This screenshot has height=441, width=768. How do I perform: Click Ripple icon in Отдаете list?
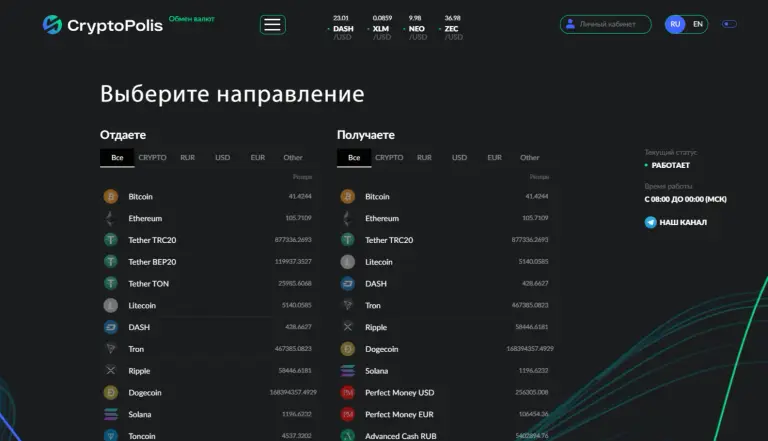(x=111, y=370)
